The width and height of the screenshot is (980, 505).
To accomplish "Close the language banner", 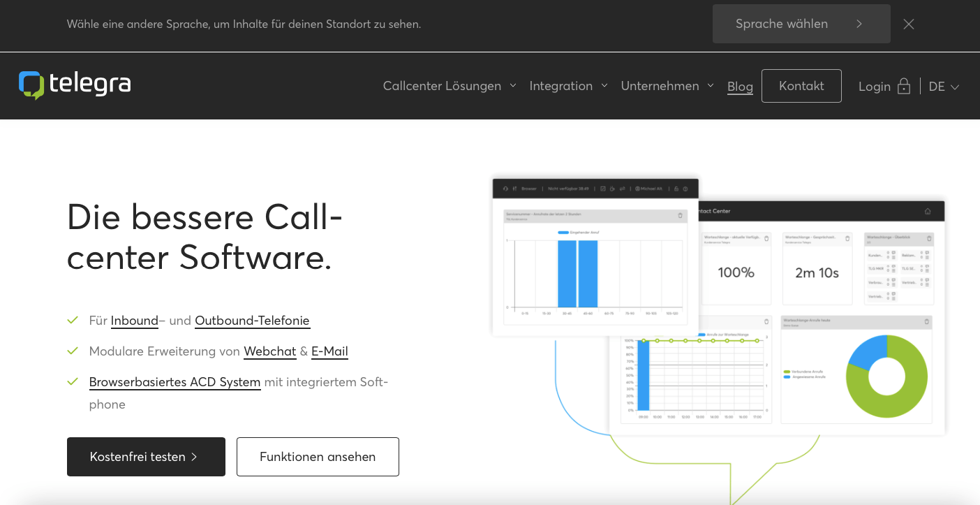I will (909, 24).
